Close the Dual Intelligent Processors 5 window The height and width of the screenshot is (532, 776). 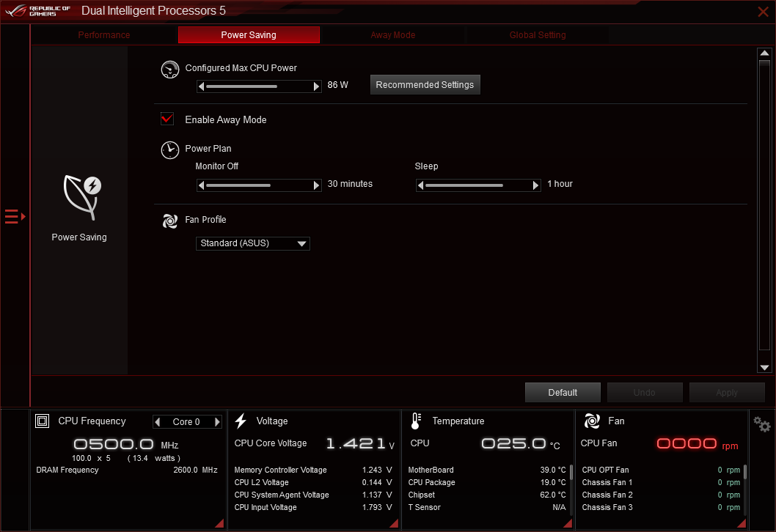[763, 12]
